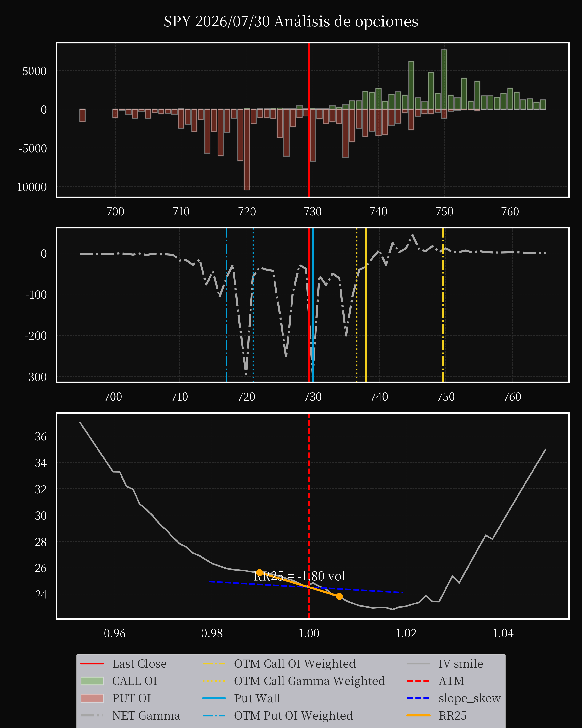
Task: Click the '30' y-axis label in IV chart
Action: point(41,516)
